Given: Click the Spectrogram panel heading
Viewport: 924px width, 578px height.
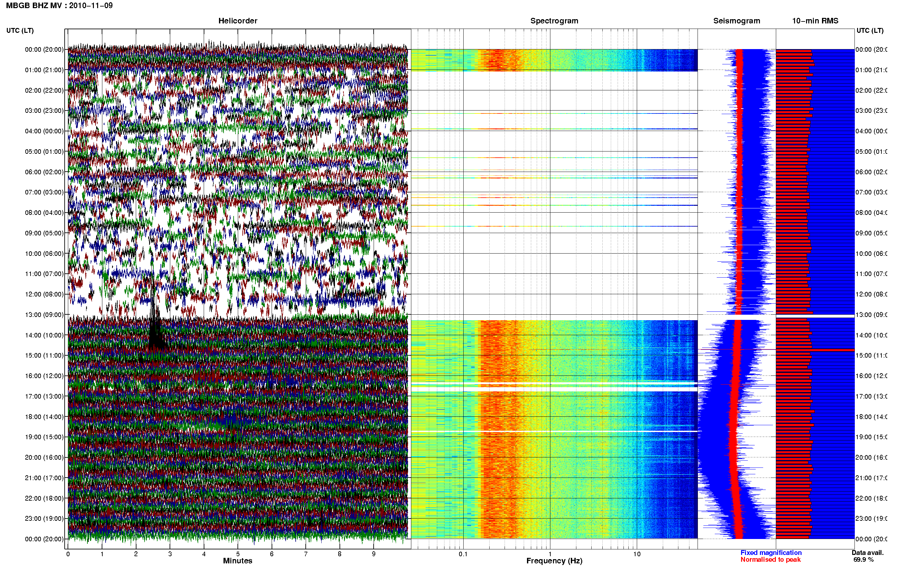Looking at the screenshot, I should [554, 21].
